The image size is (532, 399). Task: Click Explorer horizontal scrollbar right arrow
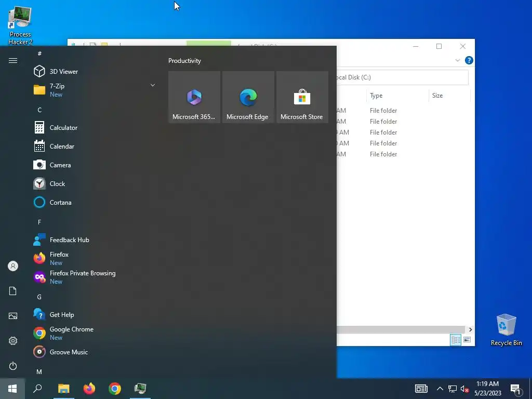click(x=470, y=329)
